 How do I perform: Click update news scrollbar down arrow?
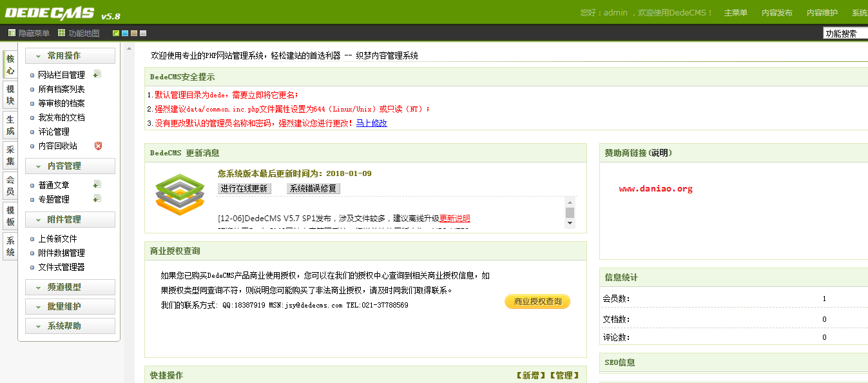click(570, 223)
